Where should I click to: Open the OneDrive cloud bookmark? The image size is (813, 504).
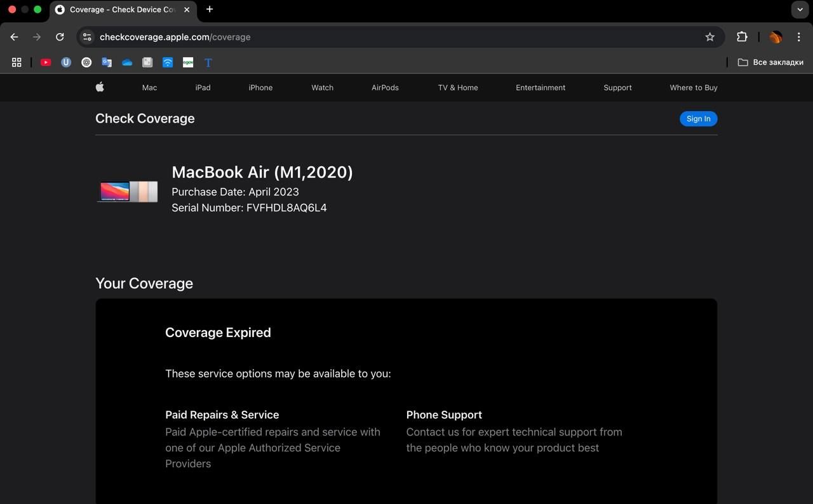pyautogui.click(x=127, y=62)
